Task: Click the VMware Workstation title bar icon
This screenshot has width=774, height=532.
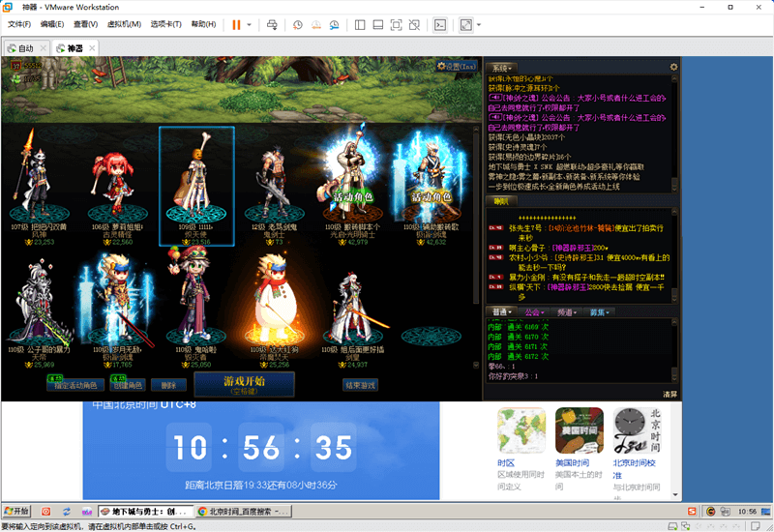Action: click(8, 8)
